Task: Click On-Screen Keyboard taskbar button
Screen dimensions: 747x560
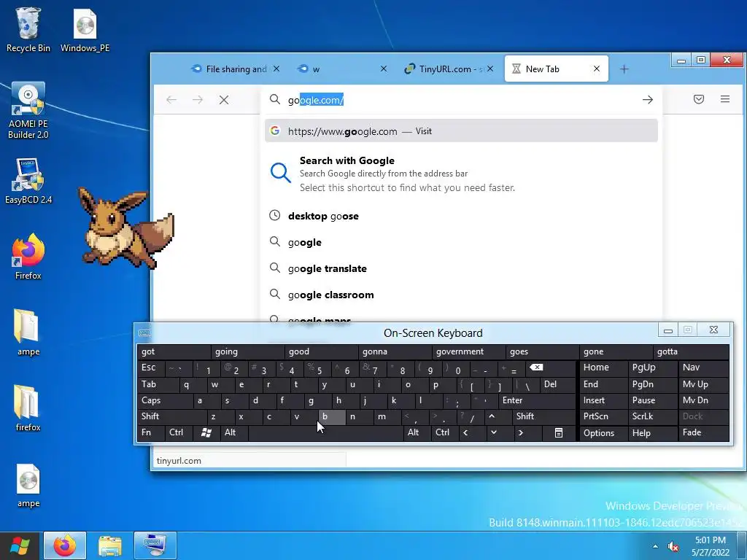Action: click(x=155, y=545)
